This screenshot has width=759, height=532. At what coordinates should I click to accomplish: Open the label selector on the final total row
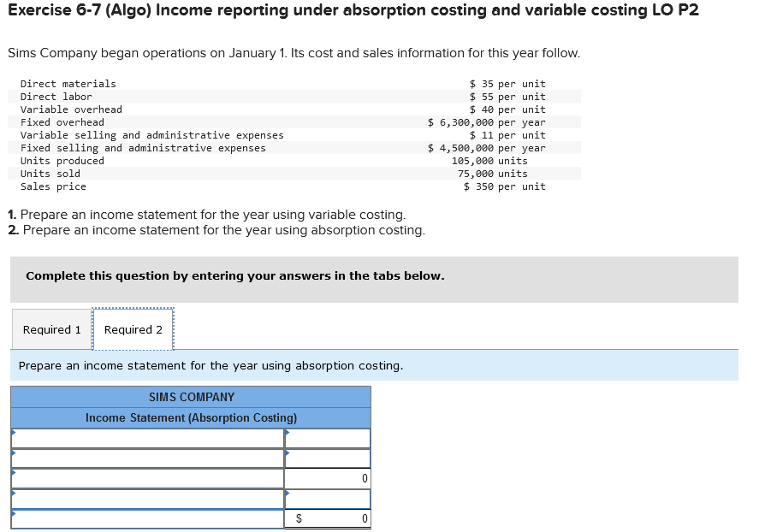tap(145, 517)
